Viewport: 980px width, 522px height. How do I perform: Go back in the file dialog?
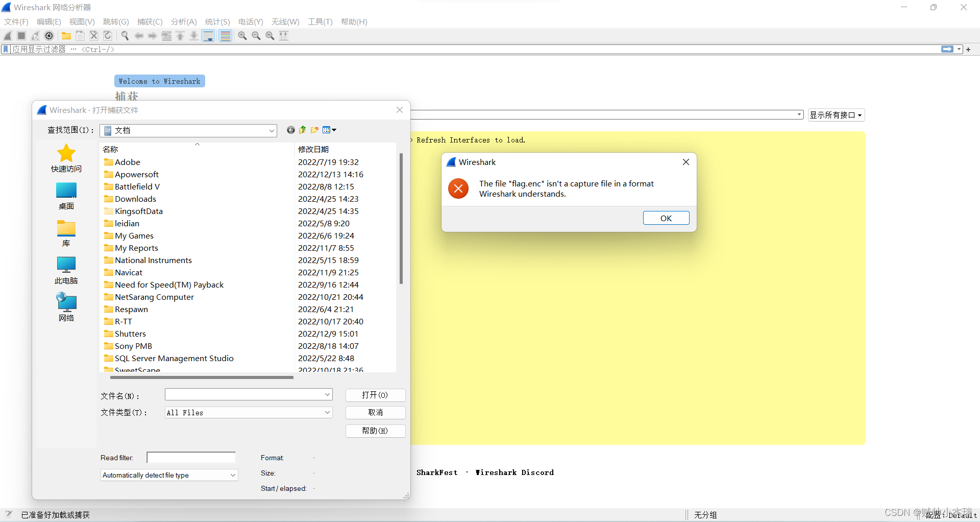coord(291,130)
